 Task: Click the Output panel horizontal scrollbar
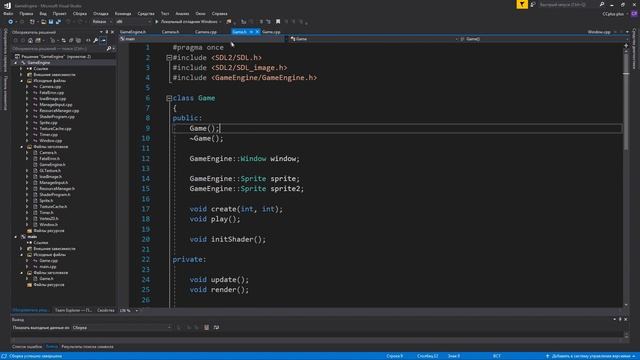coord(317,339)
